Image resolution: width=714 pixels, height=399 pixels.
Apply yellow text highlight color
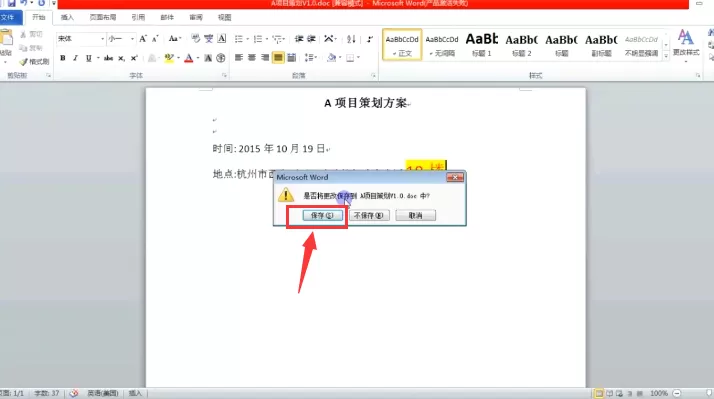coord(169,58)
